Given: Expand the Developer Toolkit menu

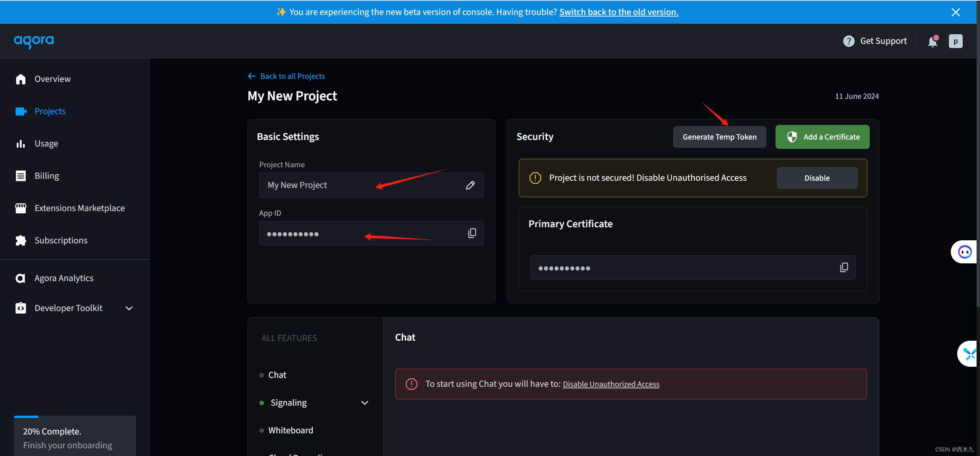Looking at the screenshot, I should [x=129, y=308].
